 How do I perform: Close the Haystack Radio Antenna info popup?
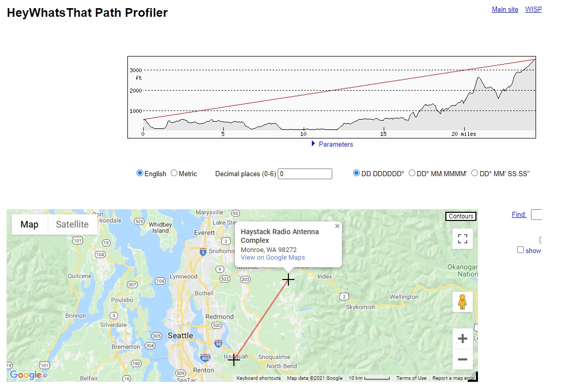click(337, 226)
